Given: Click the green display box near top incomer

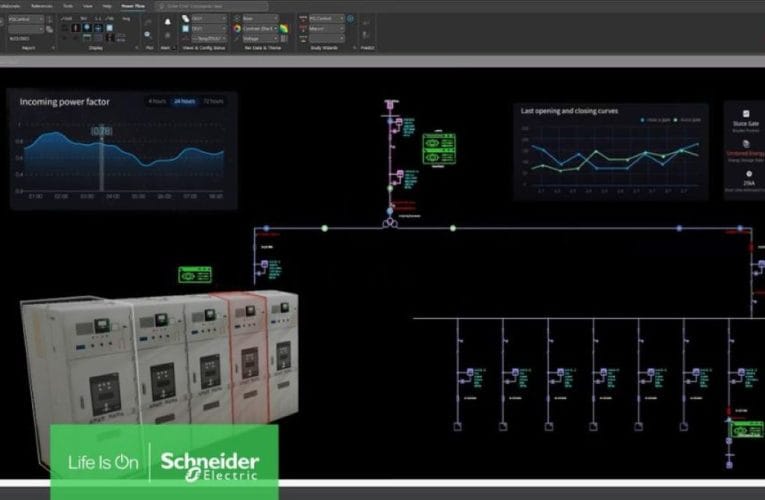Looking at the screenshot, I should (x=439, y=149).
